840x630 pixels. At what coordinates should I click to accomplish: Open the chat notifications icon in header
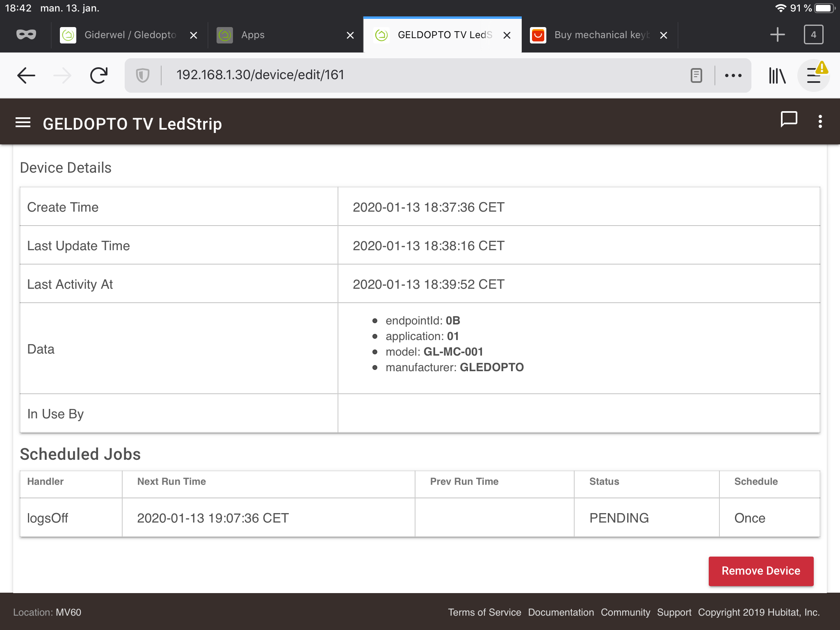pyautogui.click(x=788, y=121)
